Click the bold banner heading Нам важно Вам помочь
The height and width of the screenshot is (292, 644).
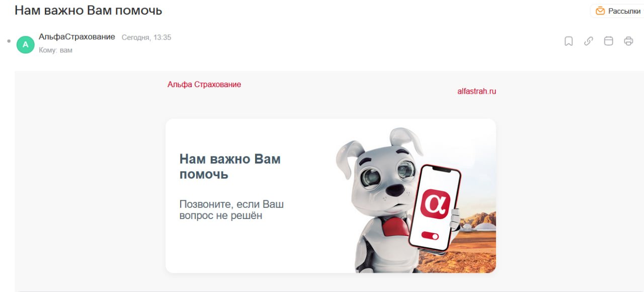pyautogui.click(x=230, y=167)
